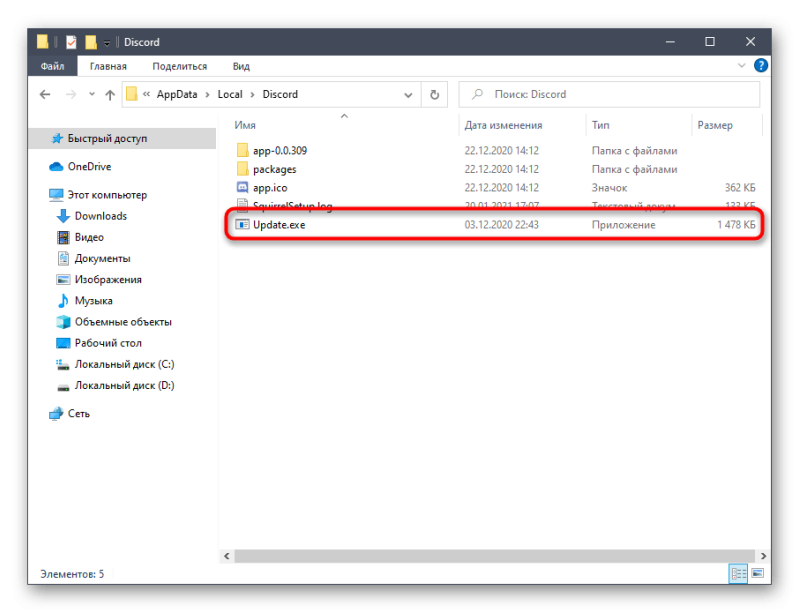Click the 1 478 КБ size cell

point(736,225)
